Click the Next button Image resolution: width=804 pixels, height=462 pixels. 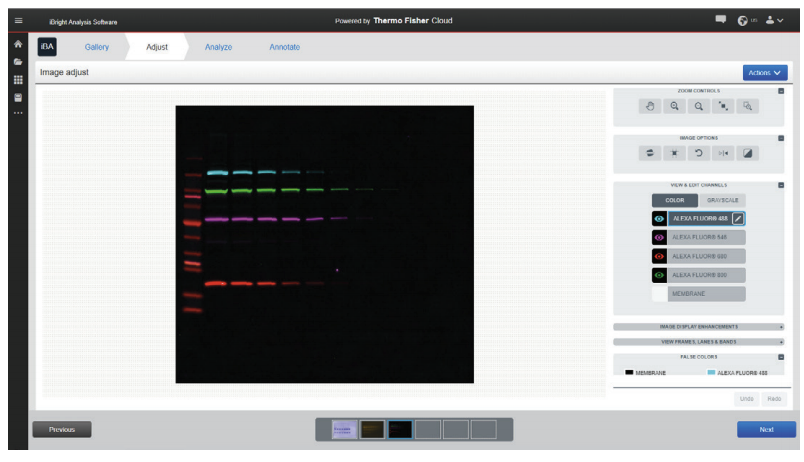click(x=766, y=429)
